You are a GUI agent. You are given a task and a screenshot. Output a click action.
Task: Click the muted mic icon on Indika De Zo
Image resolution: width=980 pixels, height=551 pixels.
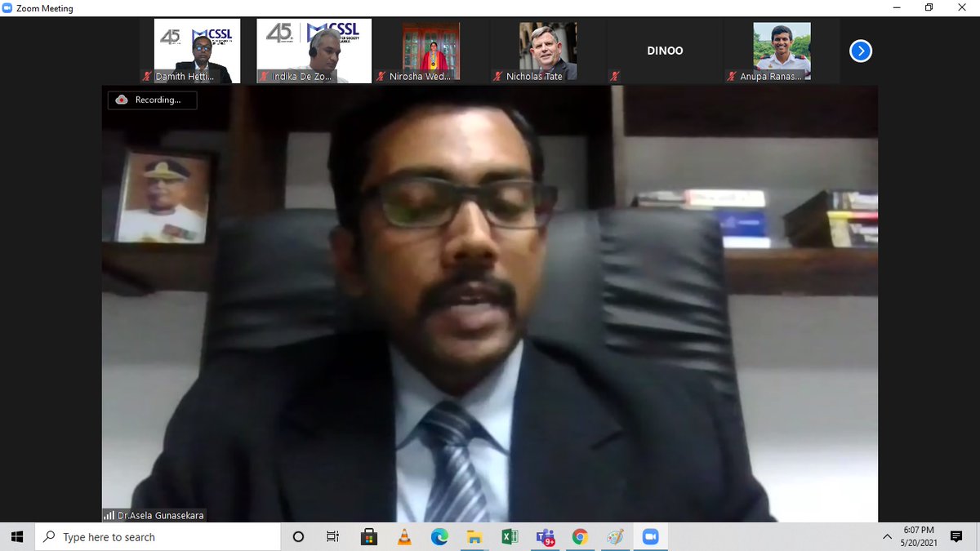pyautogui.click(x=265, y=77)
